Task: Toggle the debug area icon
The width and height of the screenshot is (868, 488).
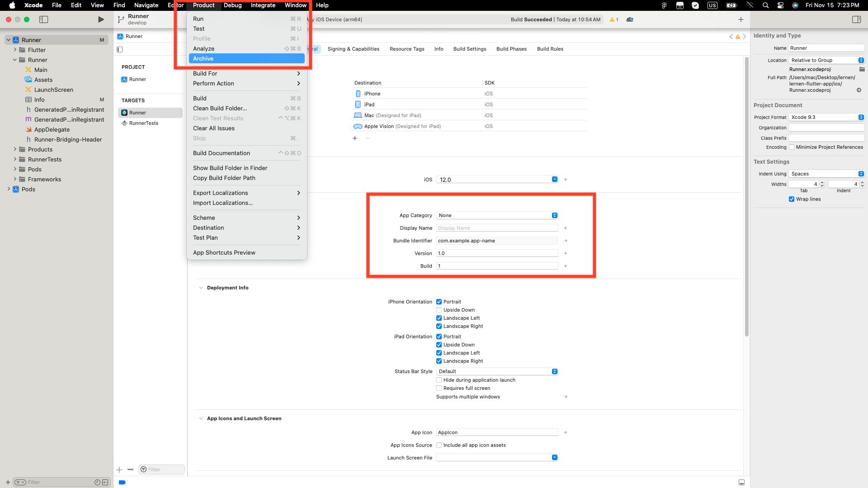Action: point(741,482)
